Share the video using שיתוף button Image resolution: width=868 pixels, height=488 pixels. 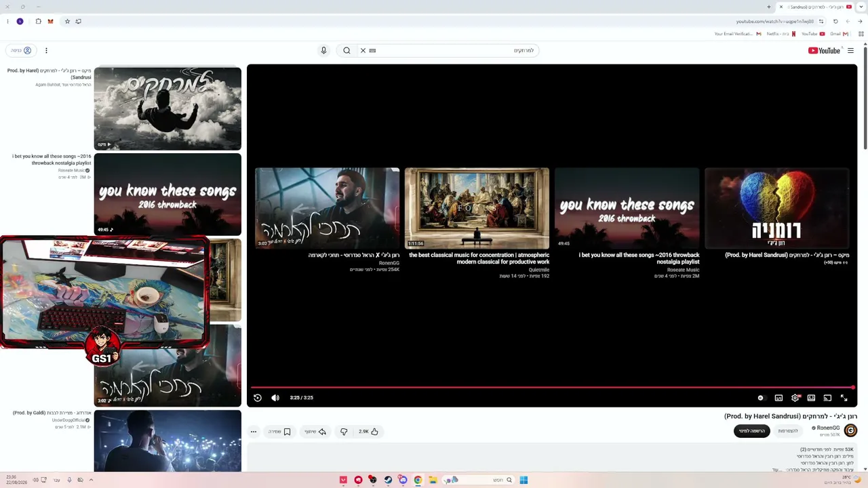tap(315, 432)
